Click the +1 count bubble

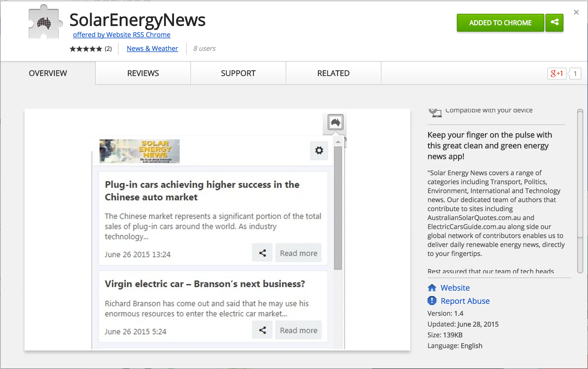pos(575,74)
